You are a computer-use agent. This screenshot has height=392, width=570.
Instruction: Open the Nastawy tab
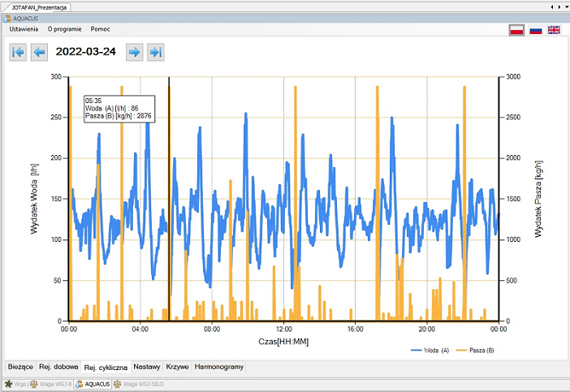pyautogui.click(x=146, y=367)
